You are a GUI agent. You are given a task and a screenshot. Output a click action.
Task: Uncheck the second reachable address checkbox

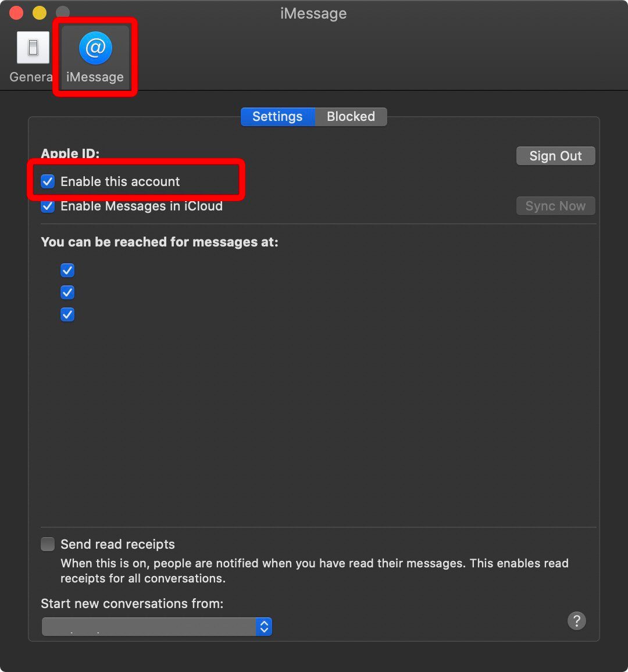(x=67, y=292)
